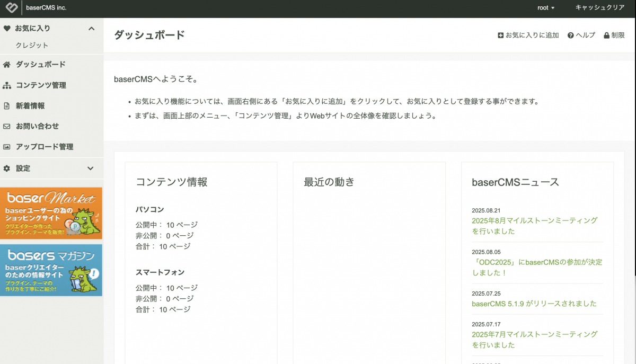Screen dimensions: 636x364
Task: Click the baserCMS logo icon
Action: (x=11, y=8)
